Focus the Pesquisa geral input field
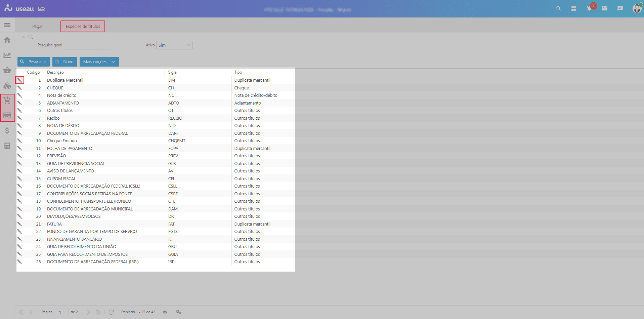The image size is (644, 319). (88, 45)
